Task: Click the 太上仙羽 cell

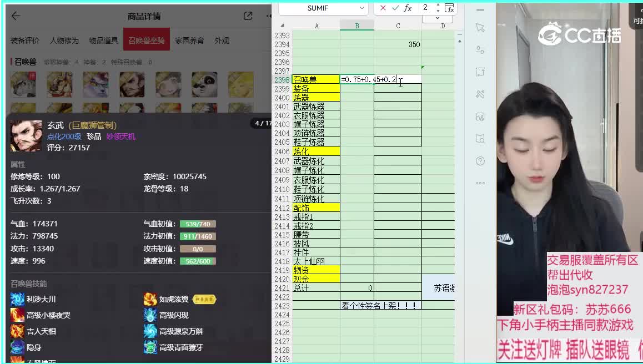Action: coord(316,261)
